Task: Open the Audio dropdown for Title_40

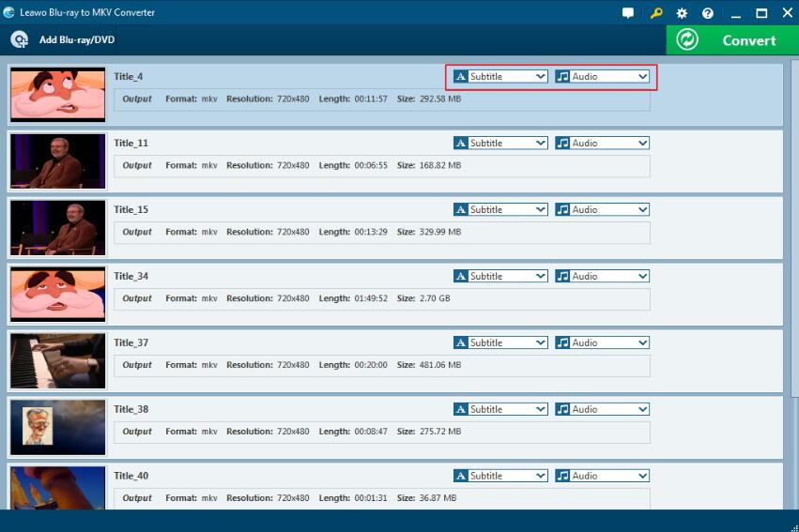Action: pyautogui.click(x=603, y=476)
